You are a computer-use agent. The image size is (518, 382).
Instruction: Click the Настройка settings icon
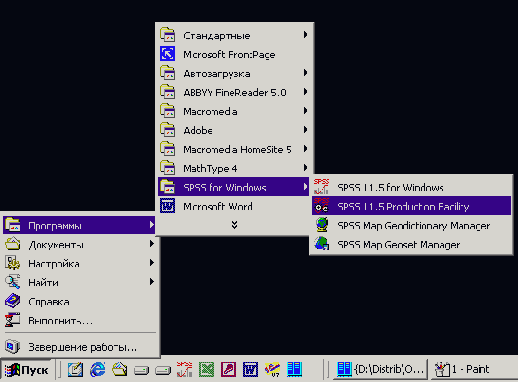pos(13,263)
